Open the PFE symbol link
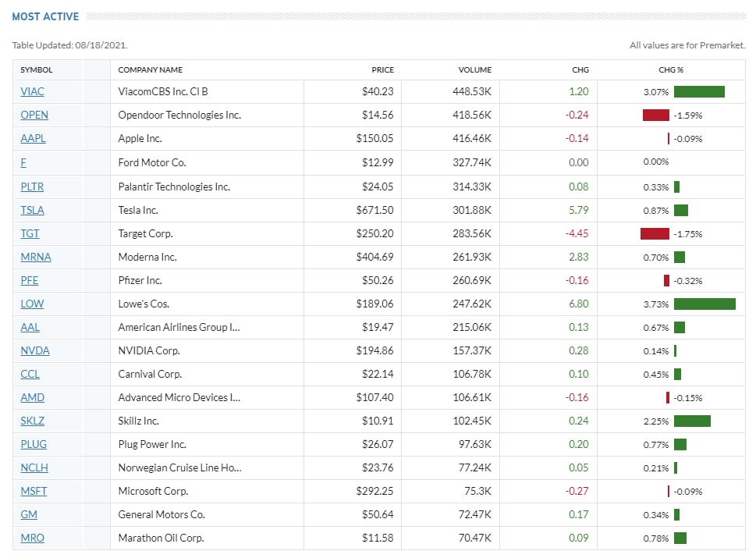This screenshot has width=756, height=558. [30, 280]
